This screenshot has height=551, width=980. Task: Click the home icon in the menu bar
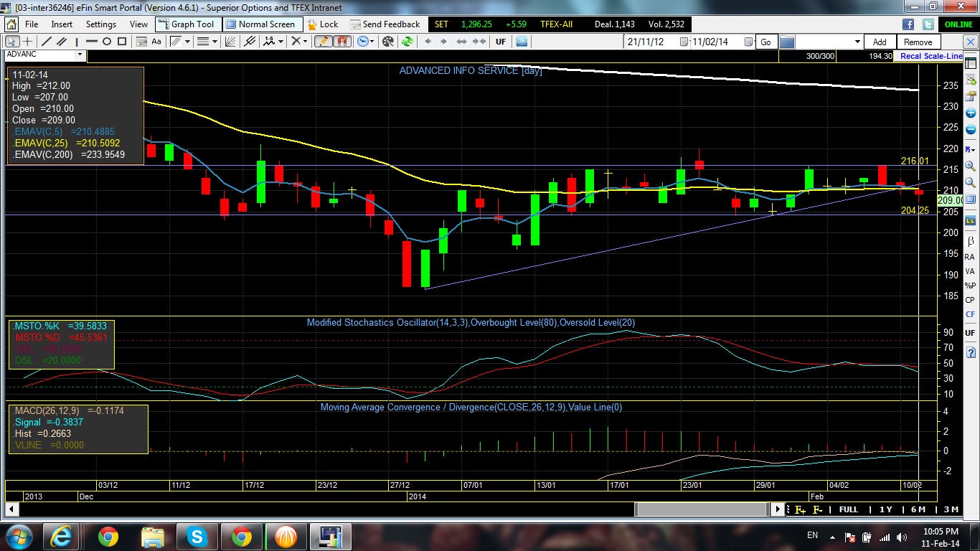coord(11,24)
